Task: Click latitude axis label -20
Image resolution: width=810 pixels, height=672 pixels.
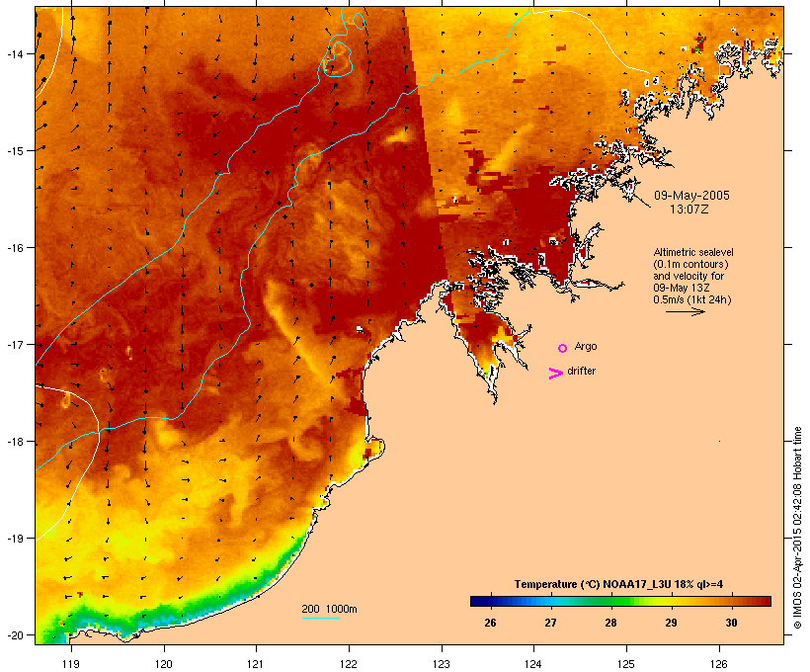Action: point(14,635)
